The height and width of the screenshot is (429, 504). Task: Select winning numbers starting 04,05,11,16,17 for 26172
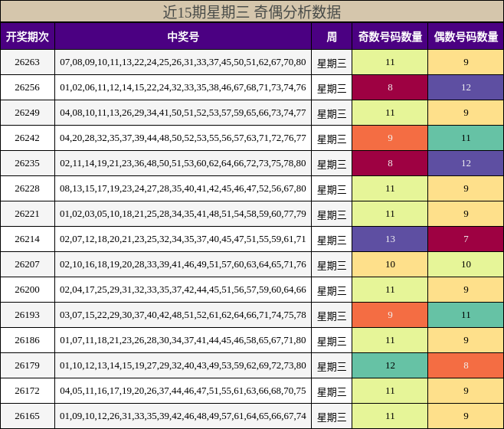183,391
